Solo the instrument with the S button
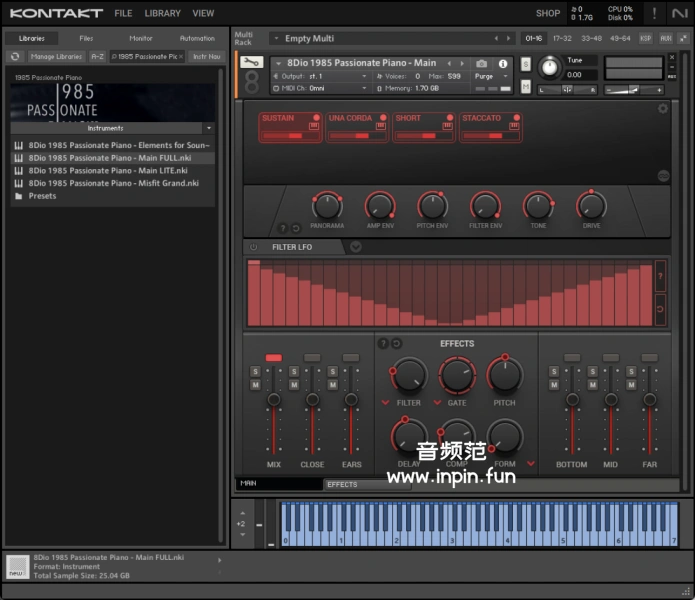695x600 pixels. tap(526, 64)
